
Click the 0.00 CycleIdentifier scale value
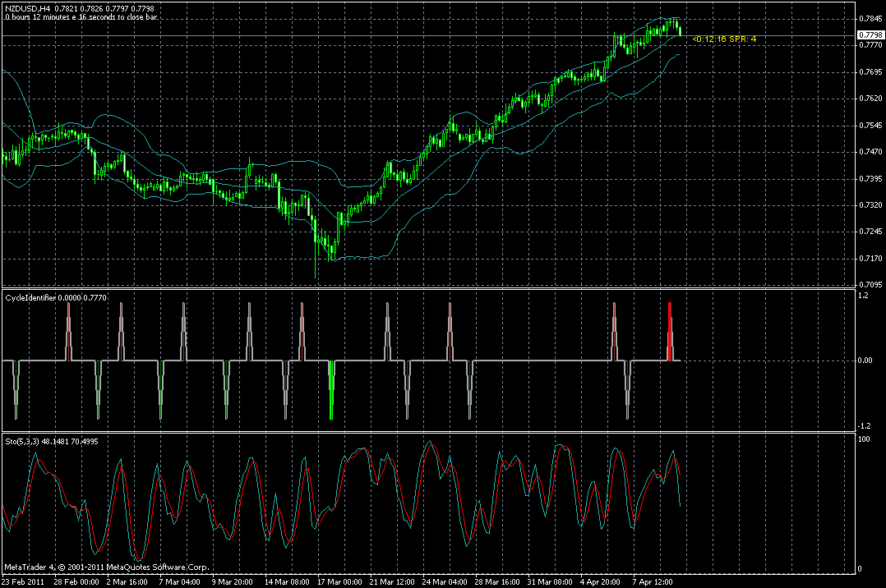click(x=865, y=361)
